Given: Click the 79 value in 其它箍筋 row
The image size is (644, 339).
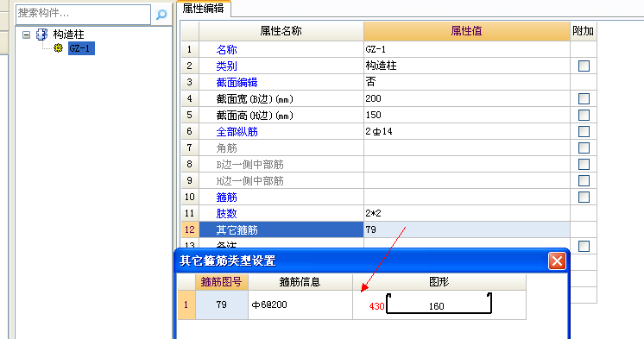Looking at the screenshot, I should click(x=466, y=229).
